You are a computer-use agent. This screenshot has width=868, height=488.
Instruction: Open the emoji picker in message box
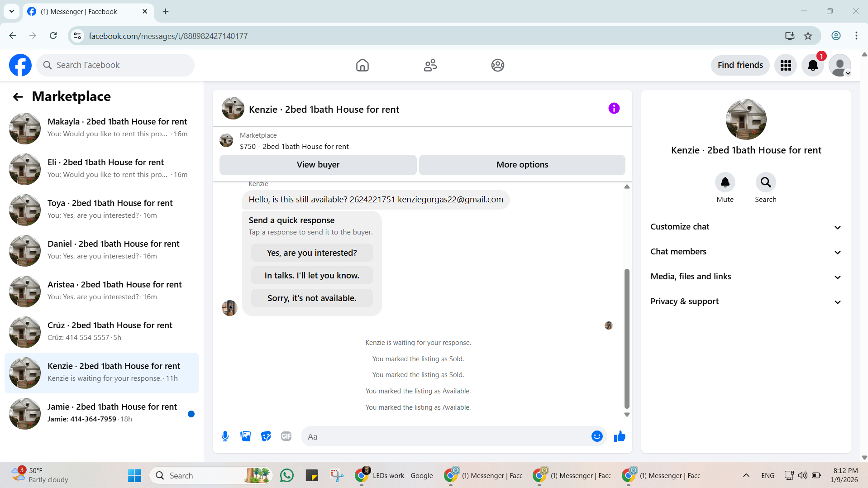pos(597,436)
